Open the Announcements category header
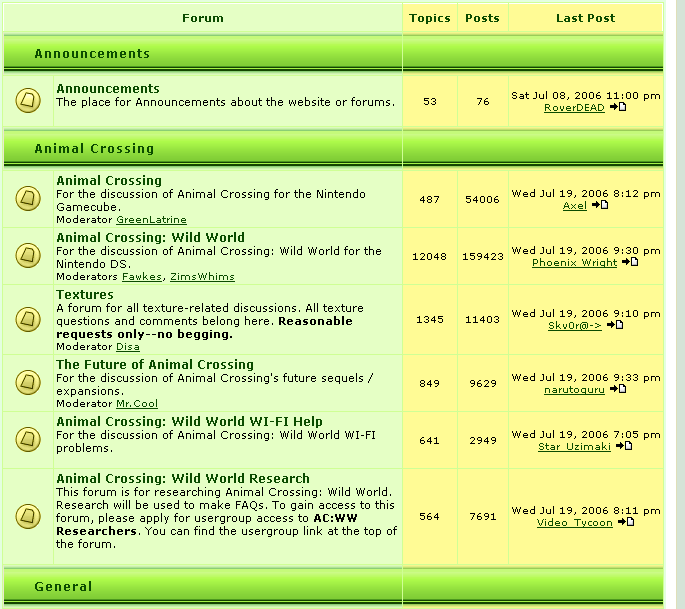This screenshot has height=609, width=685. click(92, 54)
